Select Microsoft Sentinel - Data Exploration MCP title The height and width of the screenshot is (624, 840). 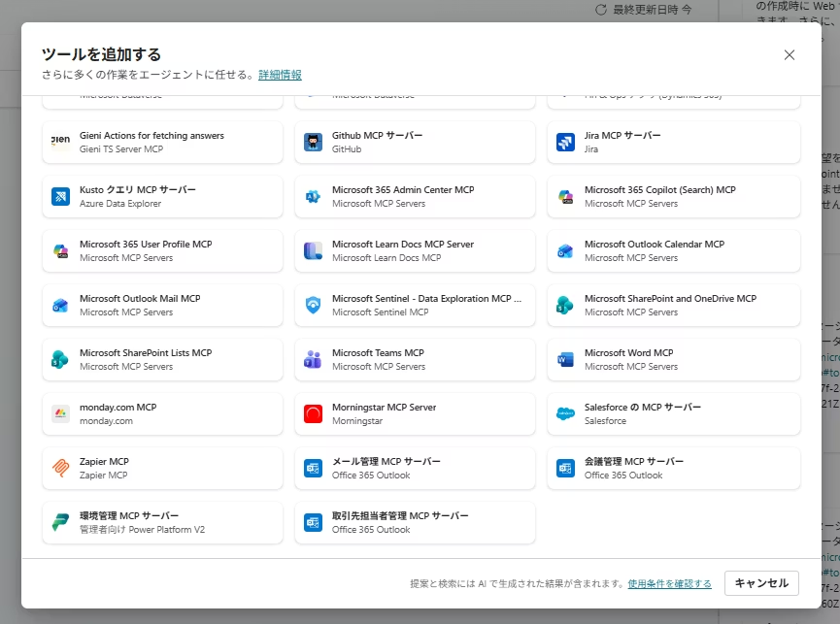click(426, 298)
